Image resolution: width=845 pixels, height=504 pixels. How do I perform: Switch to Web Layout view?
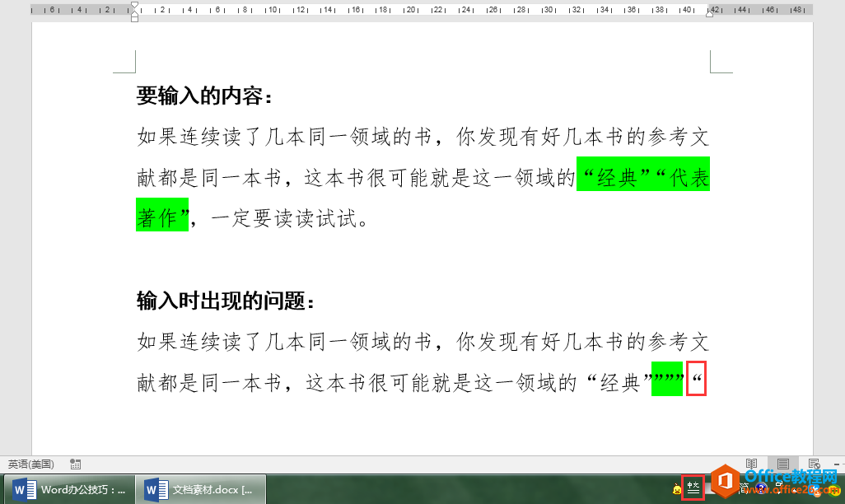(x=815, y=464)
